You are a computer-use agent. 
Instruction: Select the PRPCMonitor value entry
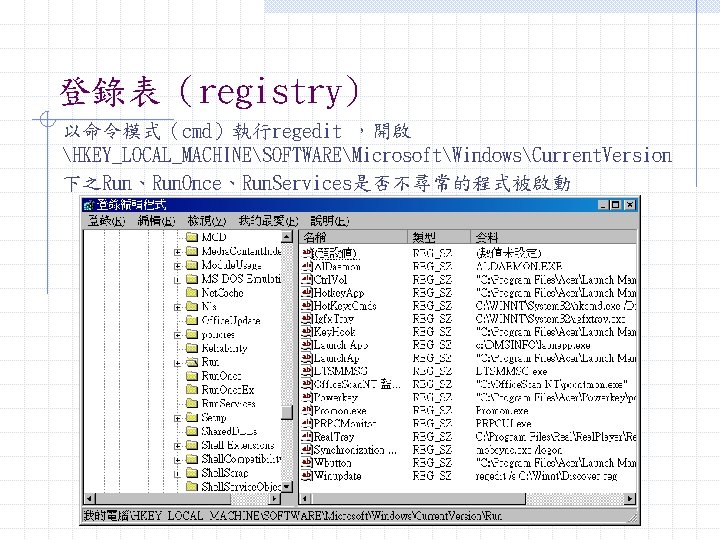pyautogui.click(x=345, y=423)
